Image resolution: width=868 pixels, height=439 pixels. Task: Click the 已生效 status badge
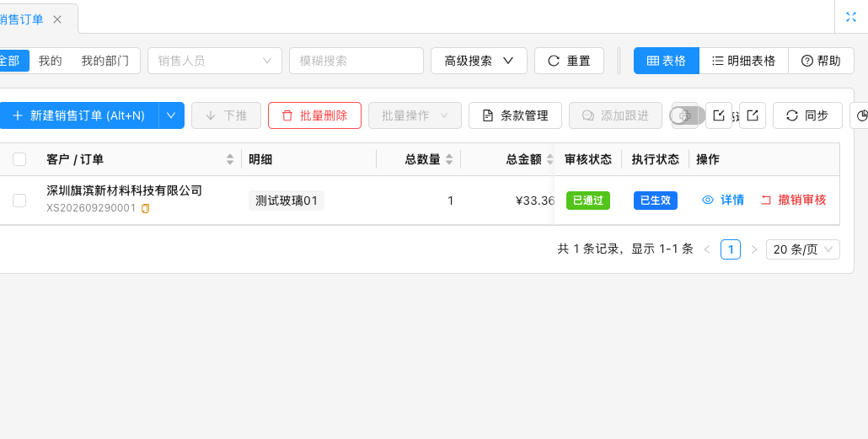coord(656,201)
